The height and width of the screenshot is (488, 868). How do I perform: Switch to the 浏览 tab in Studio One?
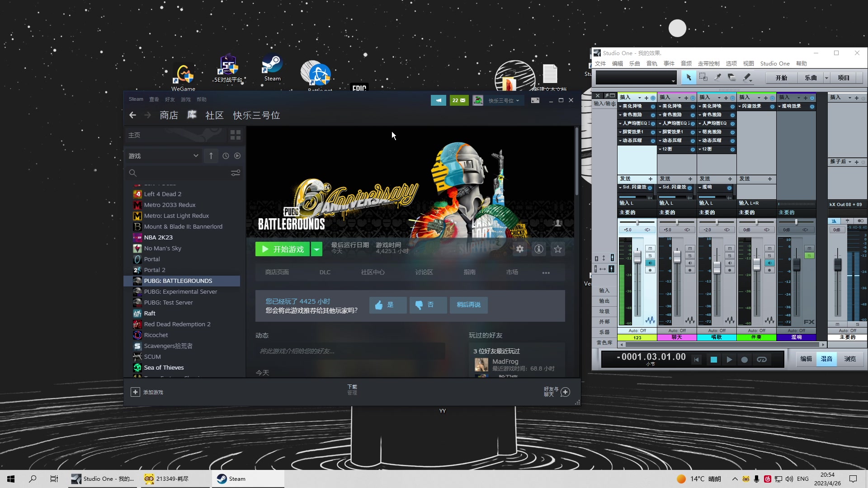click(850, 359)
